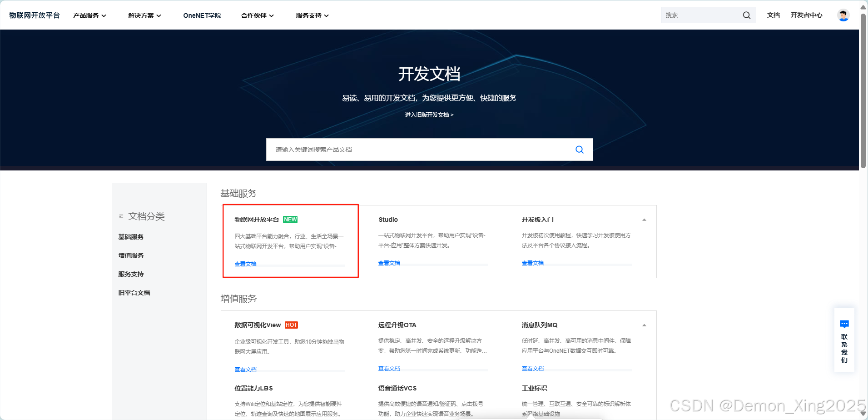This screenshot has width=868, height=420.
Task: Expand the 合作伙伴 dropdown menu
Action: 257,15
